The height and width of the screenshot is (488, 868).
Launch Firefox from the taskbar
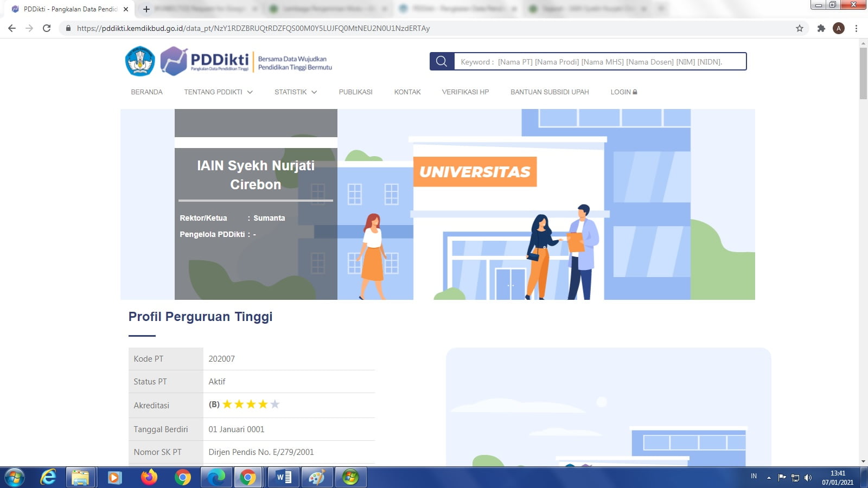tap(149, 477)
